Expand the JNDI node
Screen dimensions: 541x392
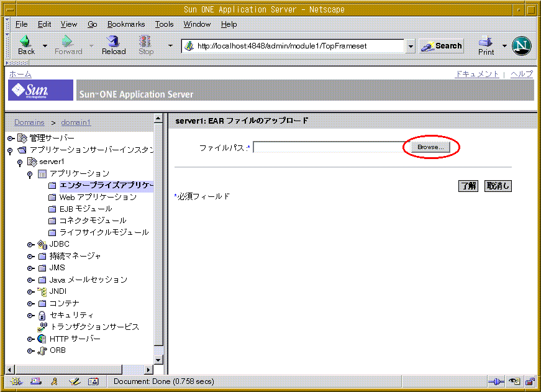(x=30, y=292)
